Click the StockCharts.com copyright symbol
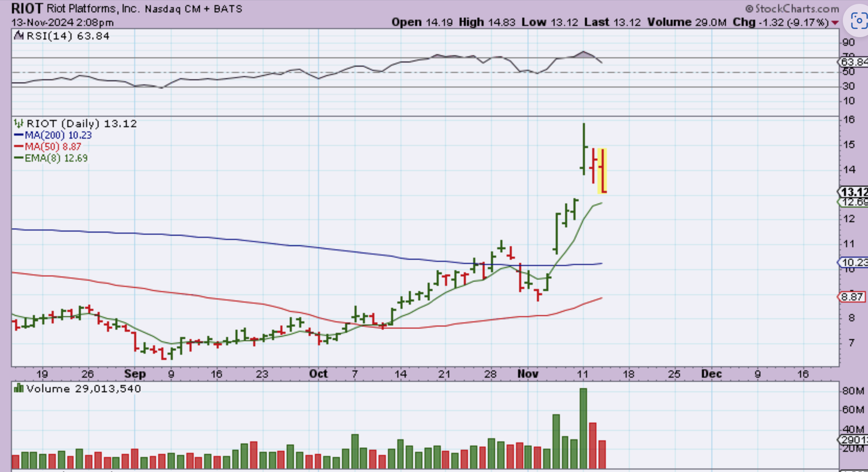Screen dimensions: 868x472 click(749, 9)
